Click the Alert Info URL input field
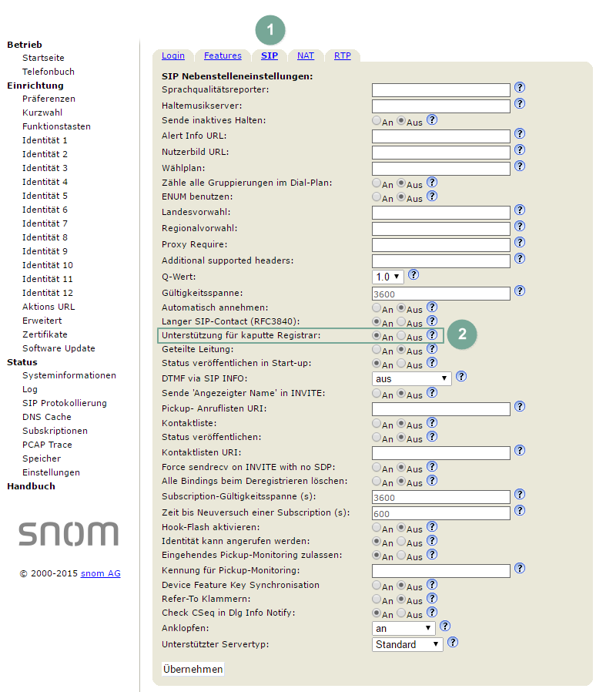The height and width of the screenshot is (692, 616). [x=440, y=136]
